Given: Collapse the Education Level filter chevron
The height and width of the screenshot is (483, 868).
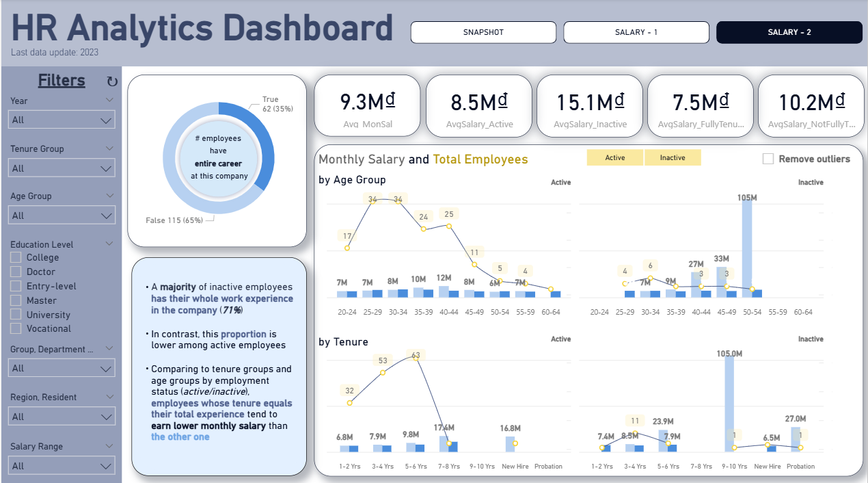Looking at the screenshot, I should point(109,244).
